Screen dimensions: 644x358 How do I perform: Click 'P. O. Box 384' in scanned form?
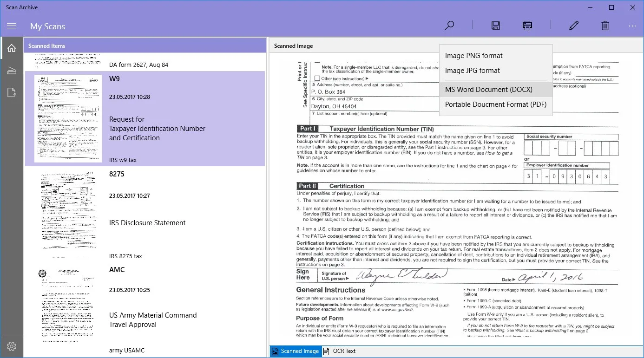tap(328, 92)
